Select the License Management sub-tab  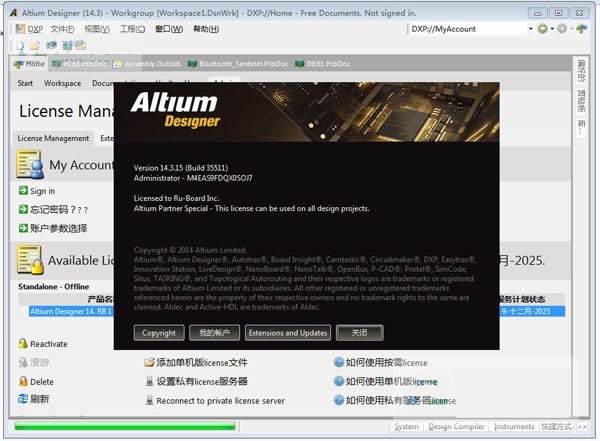(x=53, y=138)
